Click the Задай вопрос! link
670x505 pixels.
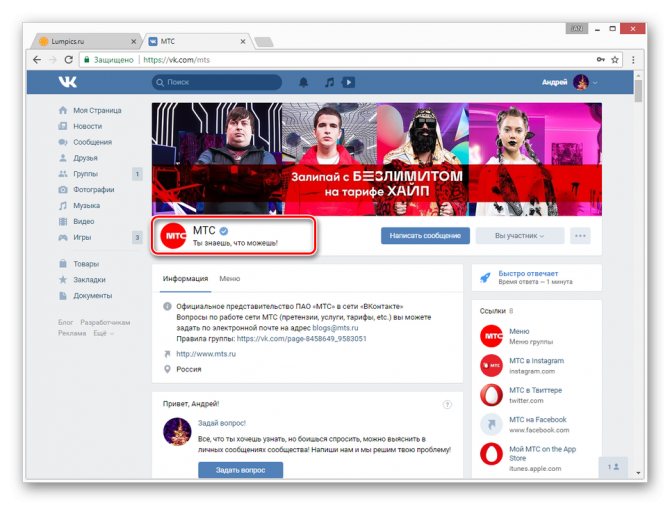(x=222, y=423)
